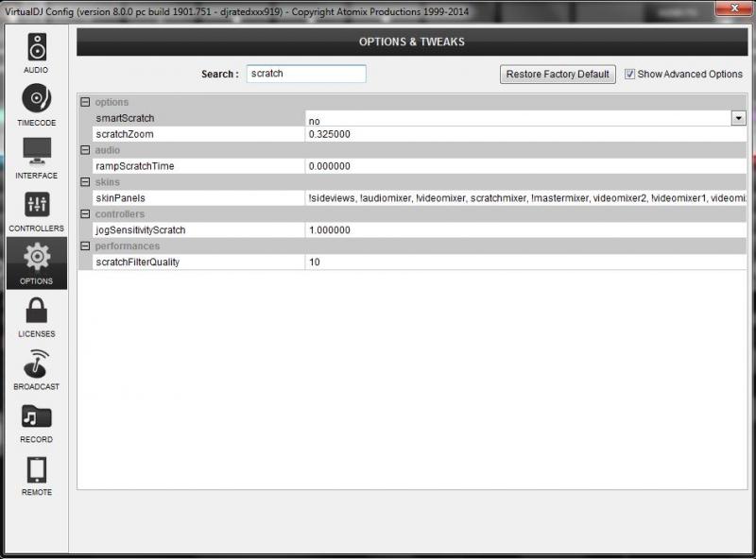Click Restore Factory Default button
This screenshot has width=756, height=559.
point(558,75)
